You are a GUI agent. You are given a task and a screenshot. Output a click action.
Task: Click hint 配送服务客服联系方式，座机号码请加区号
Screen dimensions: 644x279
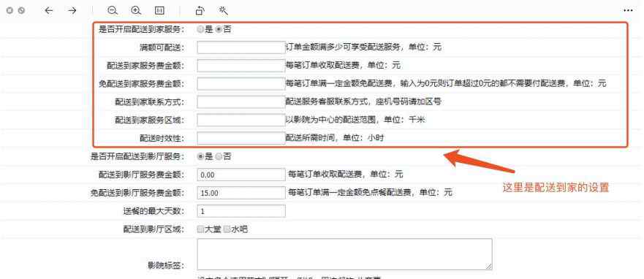(x=363, y=102)
